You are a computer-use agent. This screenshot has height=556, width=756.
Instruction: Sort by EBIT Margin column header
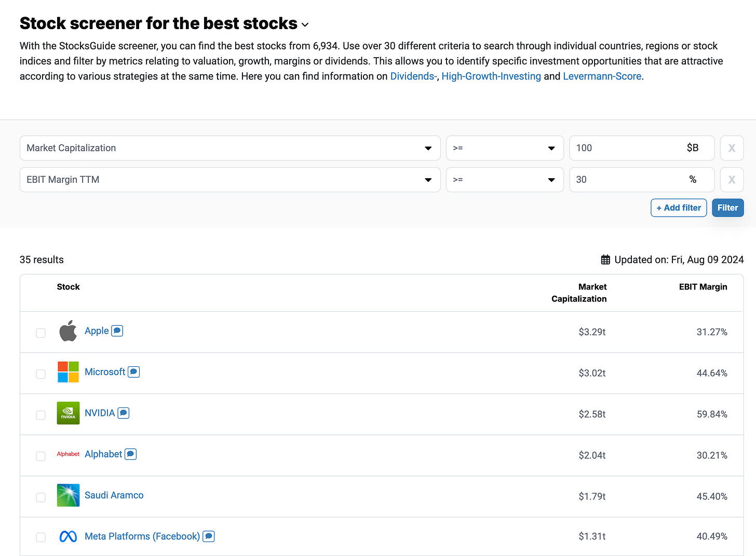tap(703, 287)
